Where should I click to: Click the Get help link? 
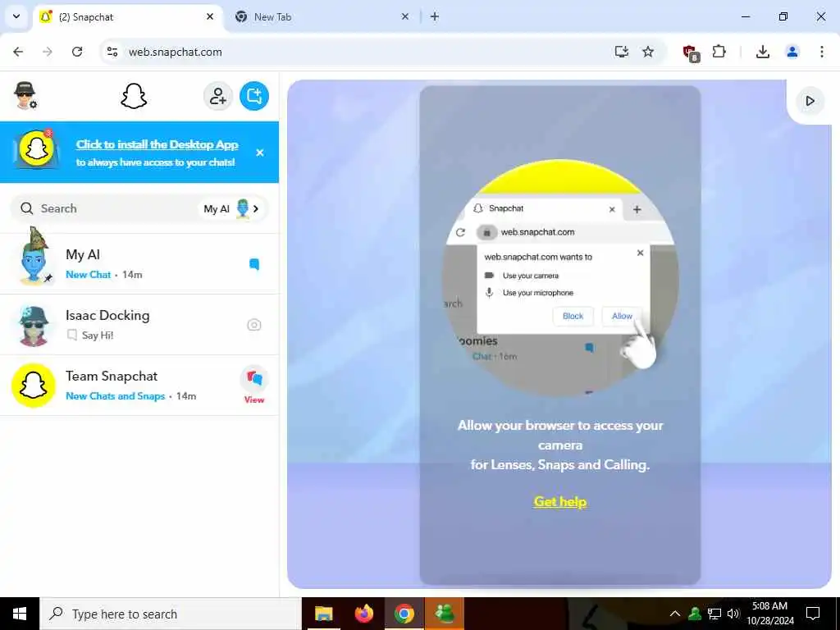click(559, 502)
